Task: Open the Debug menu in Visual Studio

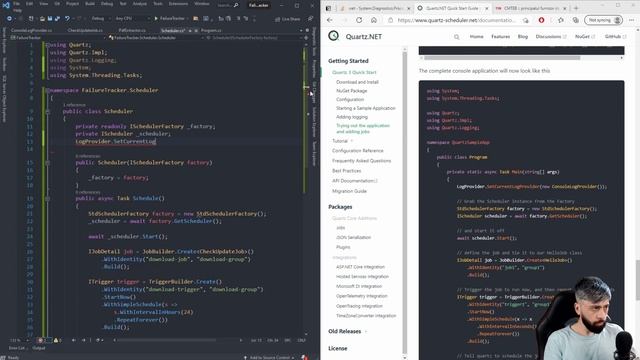Action: point(107,3)
